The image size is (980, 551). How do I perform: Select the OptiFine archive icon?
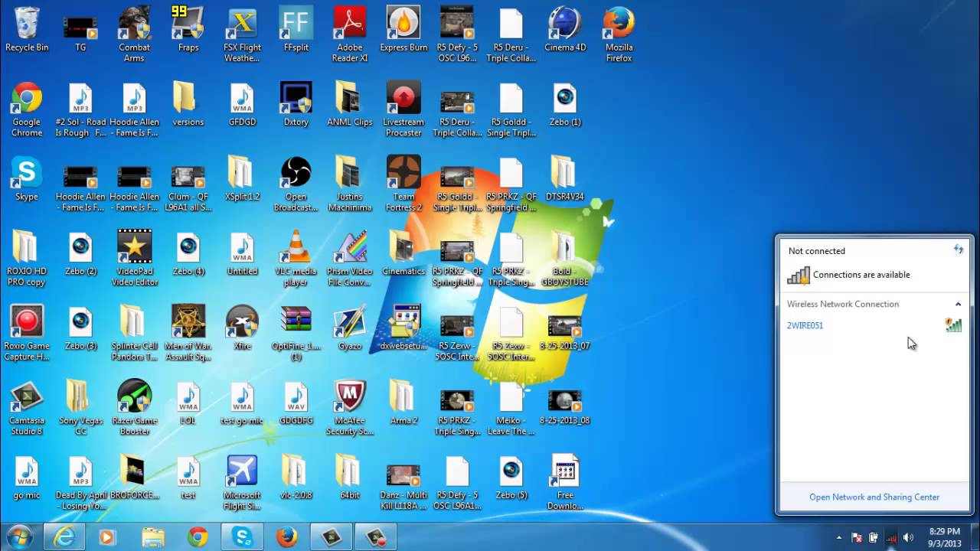296,333
